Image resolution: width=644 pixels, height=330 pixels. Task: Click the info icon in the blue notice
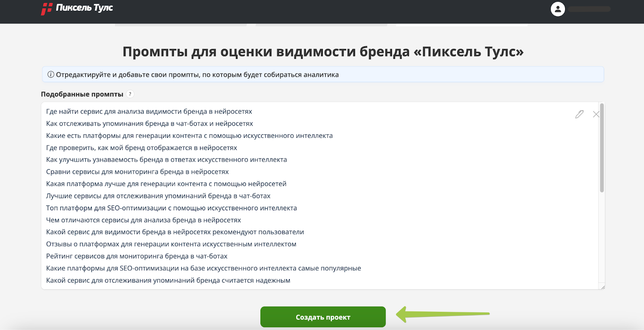[51, 75]
